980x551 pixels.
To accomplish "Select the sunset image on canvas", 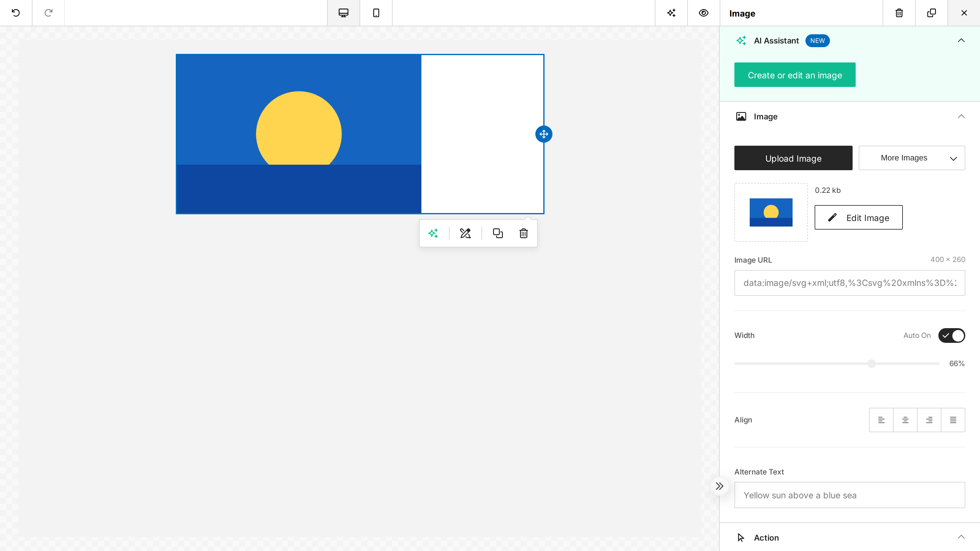I will 299,134.
